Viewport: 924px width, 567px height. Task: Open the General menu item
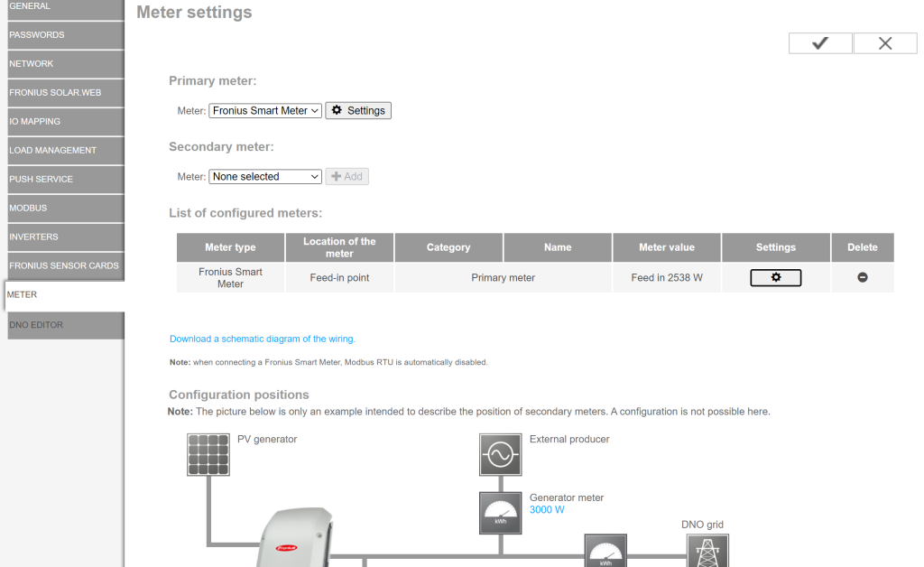point(66,8)
